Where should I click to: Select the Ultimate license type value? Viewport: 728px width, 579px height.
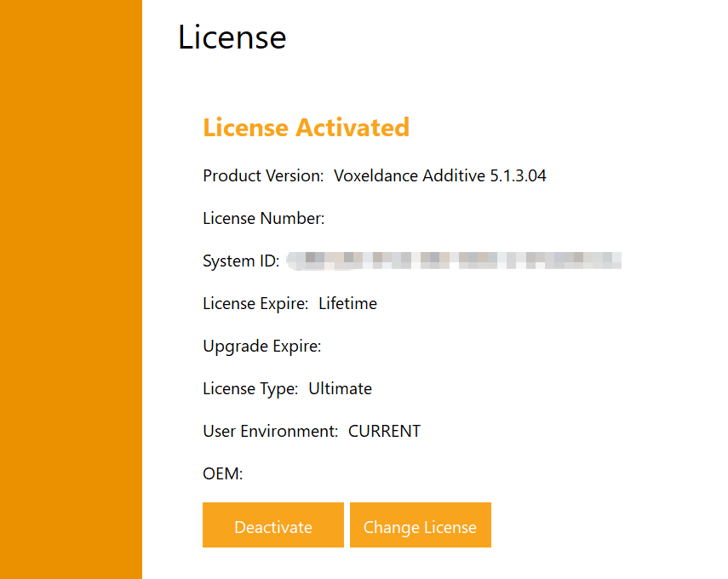tap(340, 389)
